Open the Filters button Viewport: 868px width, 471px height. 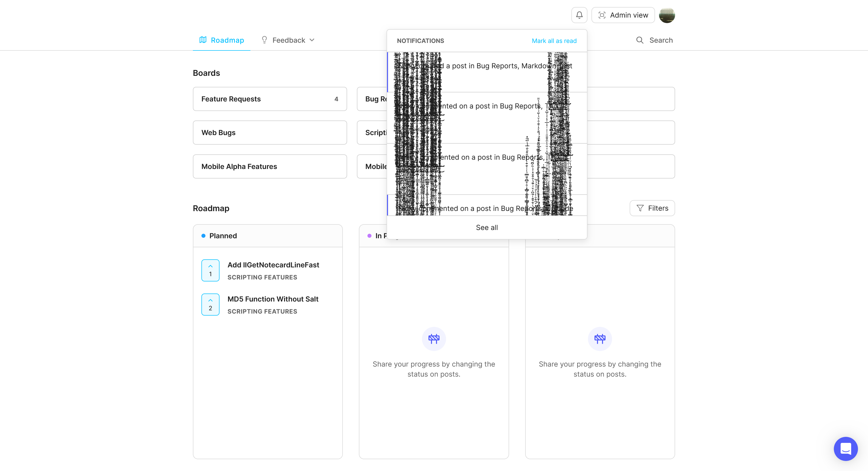(x=652, y=208)
